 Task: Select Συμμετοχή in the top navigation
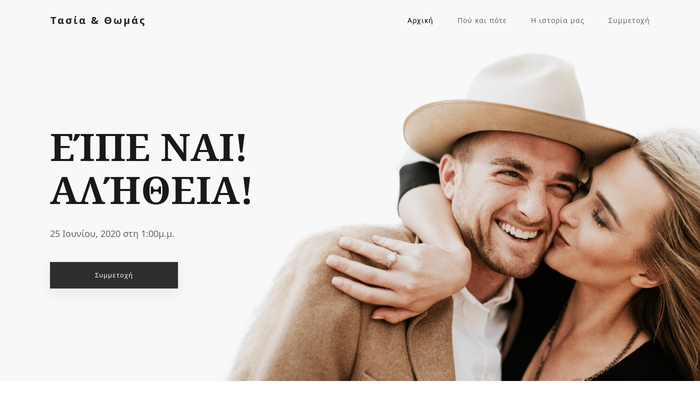(x=629, y=21)
